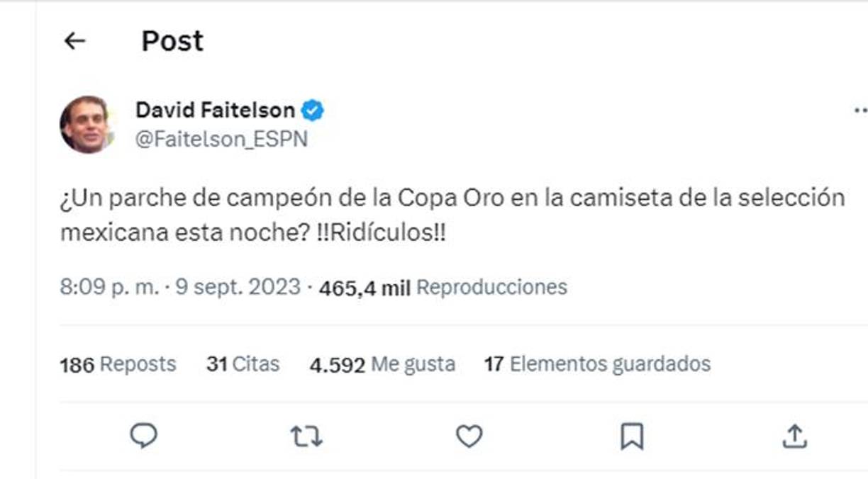Open the 31 Citas quote list
This screenshot has width=868, height=479.
coord(244,364)
